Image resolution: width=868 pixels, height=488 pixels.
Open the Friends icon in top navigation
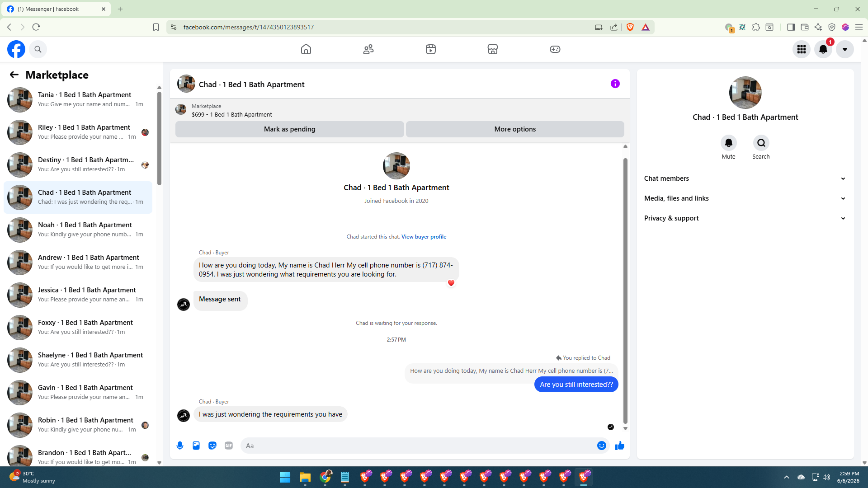coord(368,49)
